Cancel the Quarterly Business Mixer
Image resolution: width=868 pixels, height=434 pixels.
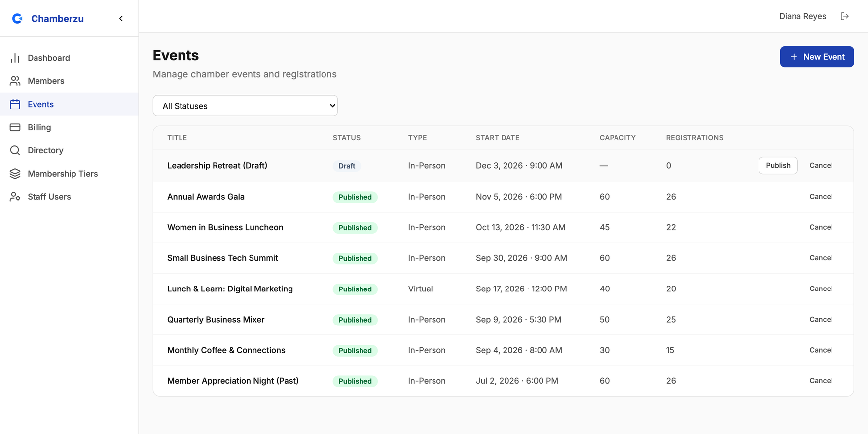pyautogui.click(x=821, y=319)
